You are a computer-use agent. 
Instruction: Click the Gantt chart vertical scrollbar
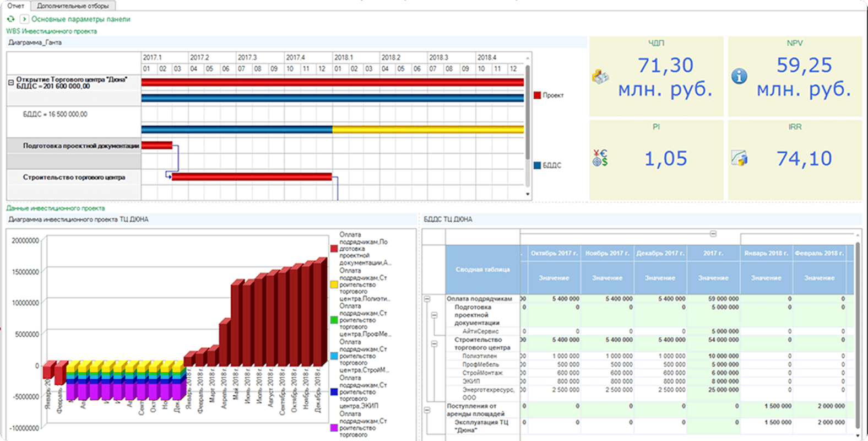(x=528, y=113)
